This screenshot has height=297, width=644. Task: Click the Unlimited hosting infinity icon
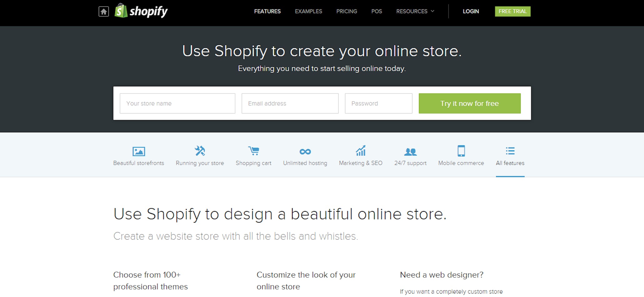click(305, 152)
